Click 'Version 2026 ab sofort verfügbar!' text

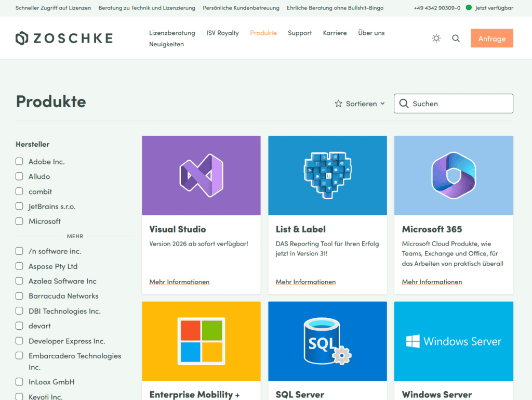coord(199,244)
